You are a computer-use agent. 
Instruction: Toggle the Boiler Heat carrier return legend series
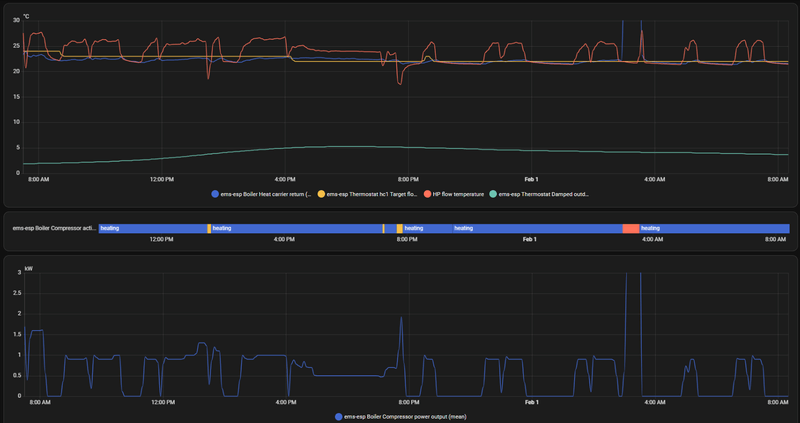pos(261,194)
